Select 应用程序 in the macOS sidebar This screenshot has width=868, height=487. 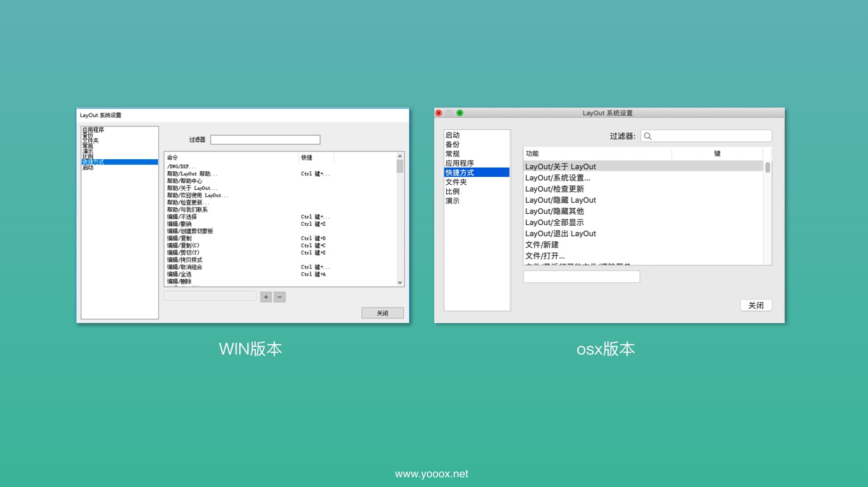[459, 163]
